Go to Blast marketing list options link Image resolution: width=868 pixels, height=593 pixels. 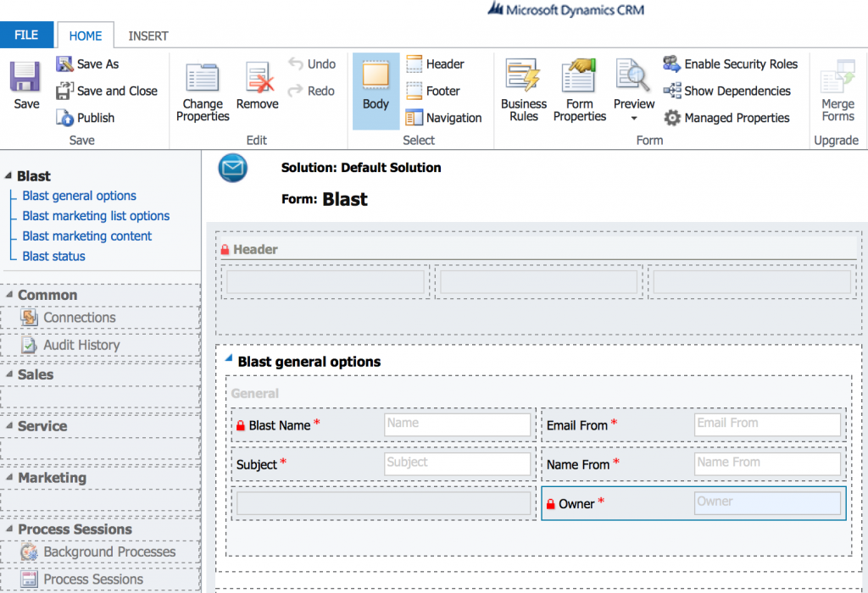point(96,216)
